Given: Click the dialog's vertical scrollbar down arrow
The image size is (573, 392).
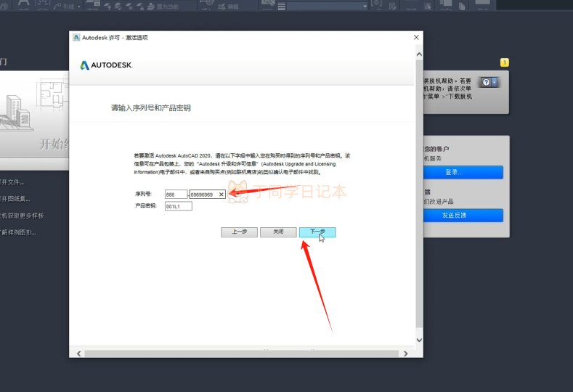Looking at the screenshot, I should [419, 340].
